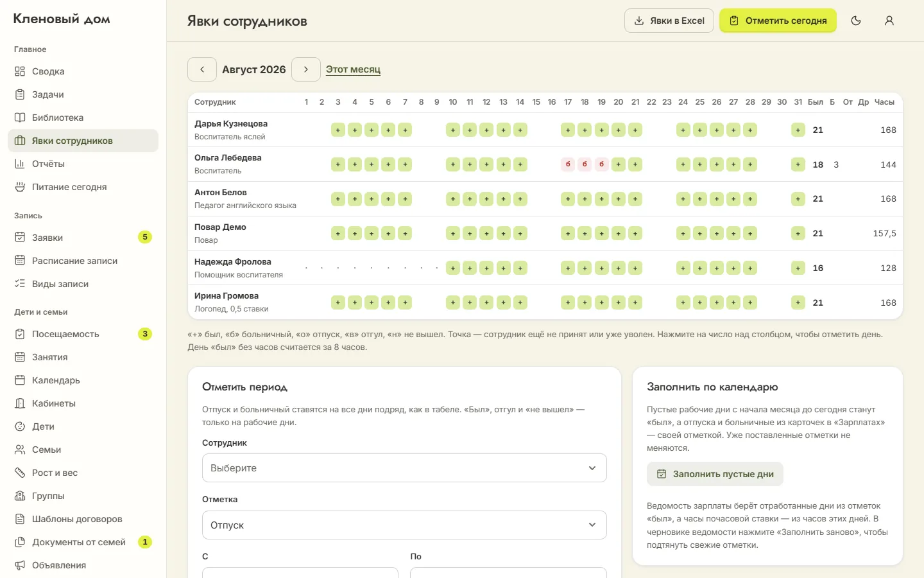Go to previous month with left chevron
Image resolution: width=924 pixels, height=578 pixels.
[x=202, y=69]
